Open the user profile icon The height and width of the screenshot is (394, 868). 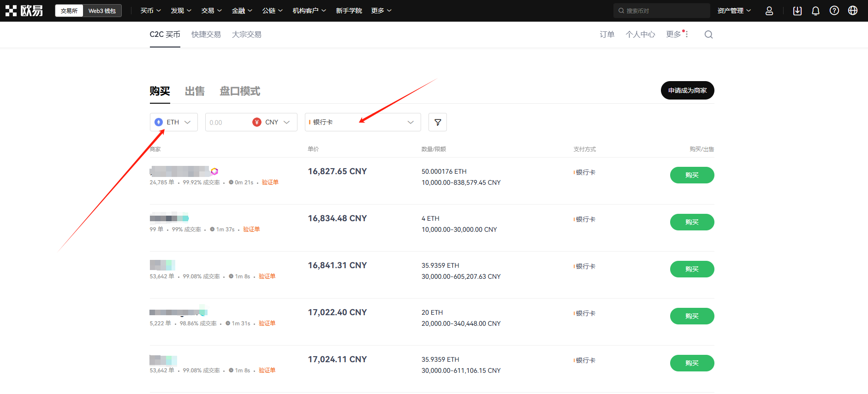(x=769, y=11)
